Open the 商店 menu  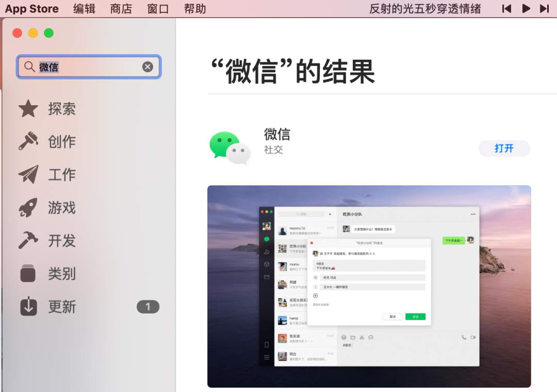tap(121, 9)
